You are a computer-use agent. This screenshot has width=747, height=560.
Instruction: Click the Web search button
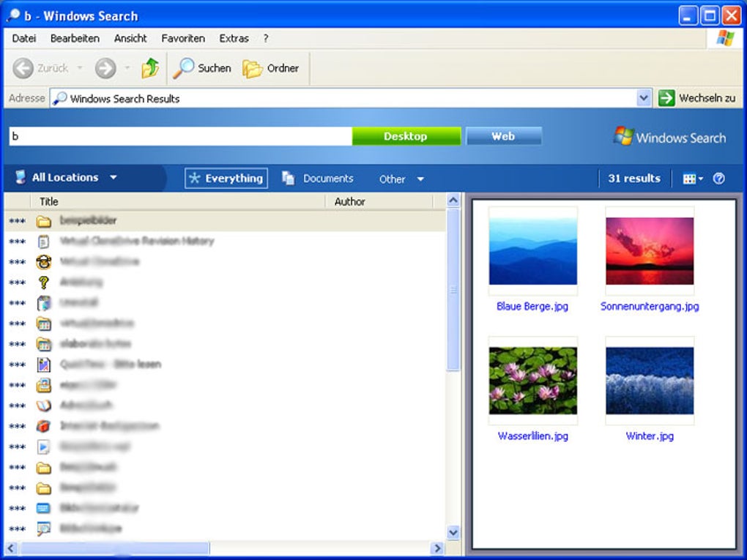tap(504, 136)
